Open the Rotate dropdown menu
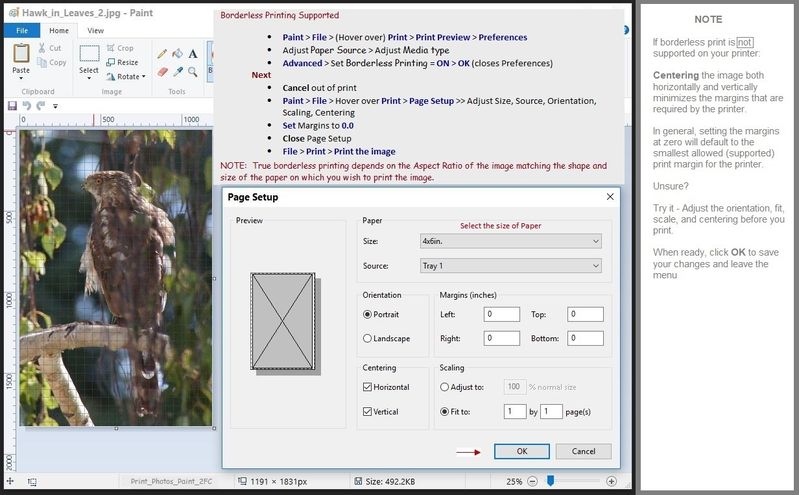Image resolution: width=799 pixels, height=495 pixels. [x=128, y=76]
